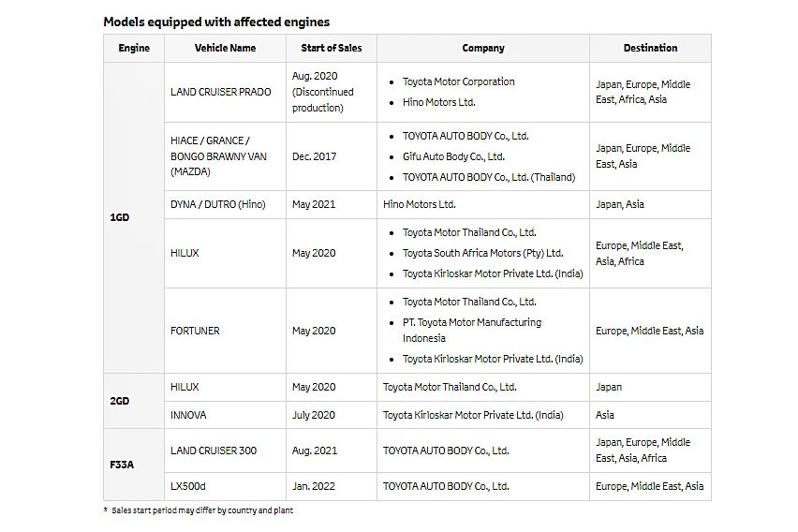Click the Destination column header
This screenshot has height=532, width=798.
(650, 48)
